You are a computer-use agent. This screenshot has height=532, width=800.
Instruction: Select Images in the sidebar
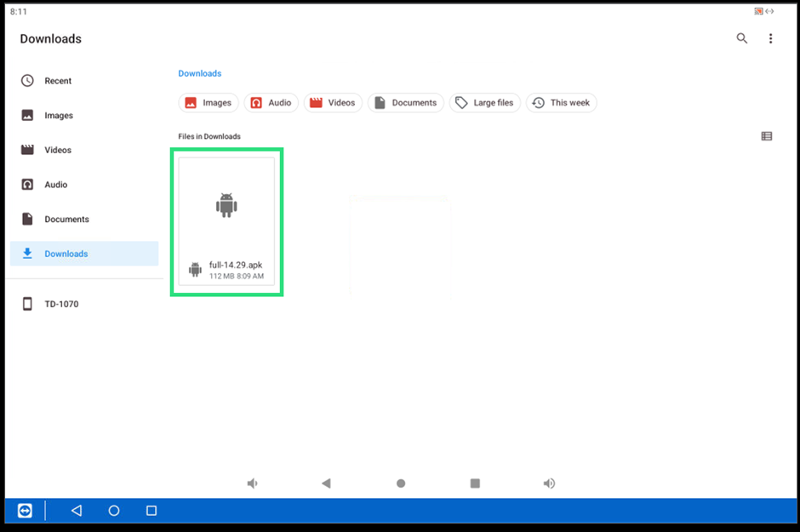click(x=84, y=115)
